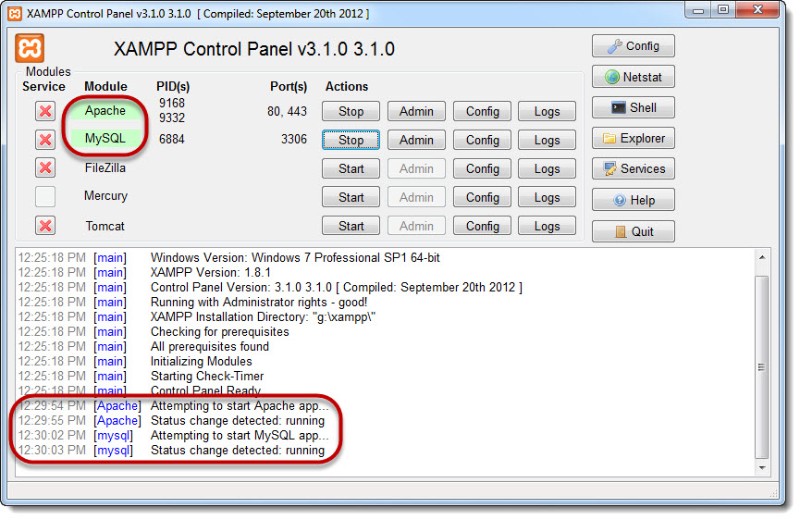
Task: Open MySQL Config
Action: tap(482, 140)
